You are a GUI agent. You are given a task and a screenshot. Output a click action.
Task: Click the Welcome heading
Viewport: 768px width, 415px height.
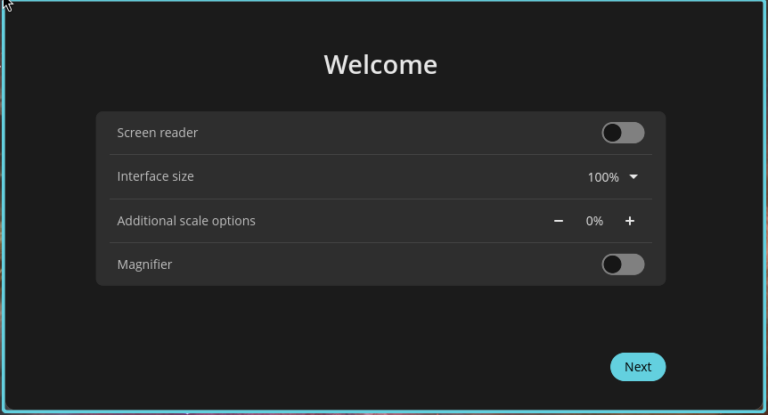coord(380,65)
